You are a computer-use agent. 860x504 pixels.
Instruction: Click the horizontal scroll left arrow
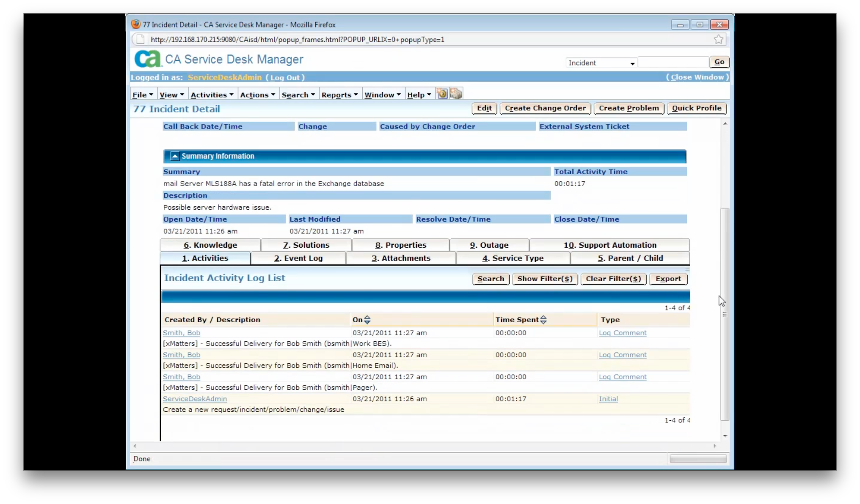click(x=135, y=446)
